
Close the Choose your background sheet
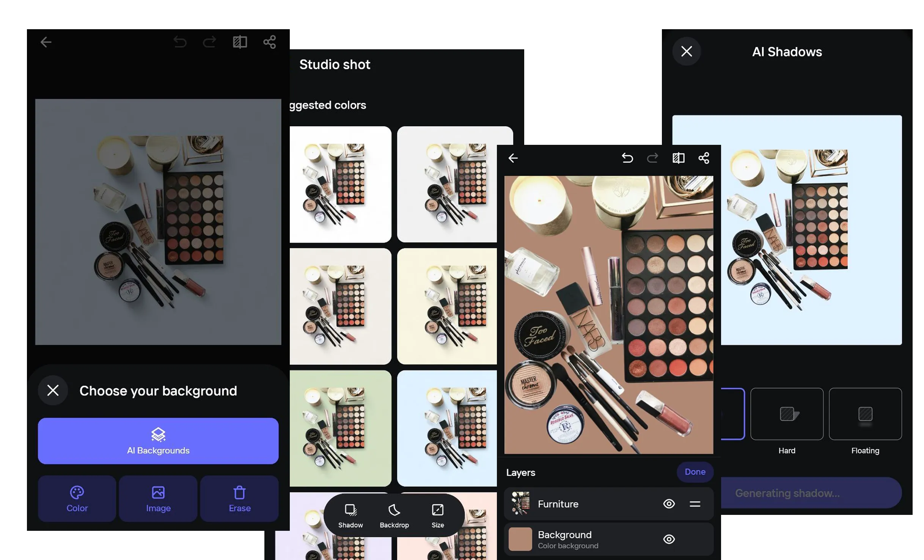[53, 390]
